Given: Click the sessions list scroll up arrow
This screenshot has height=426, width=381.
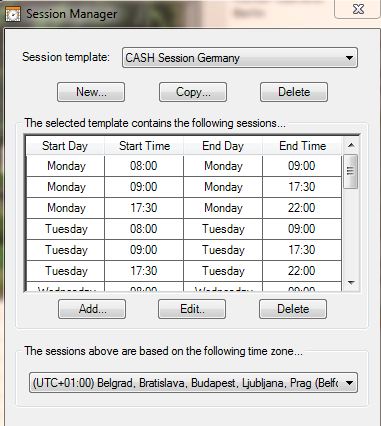Looking at the screenshot, I should coord(351,145).
